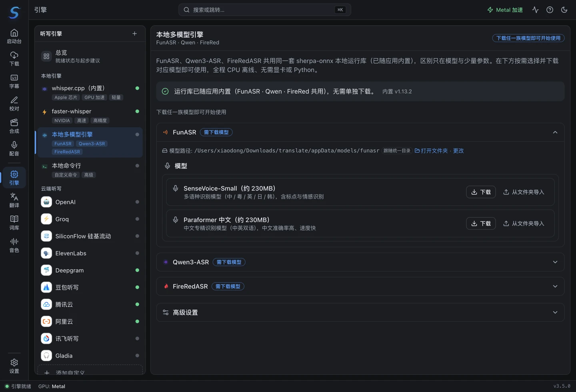Toggle dark mode moon icon

(x=564, y=10)
